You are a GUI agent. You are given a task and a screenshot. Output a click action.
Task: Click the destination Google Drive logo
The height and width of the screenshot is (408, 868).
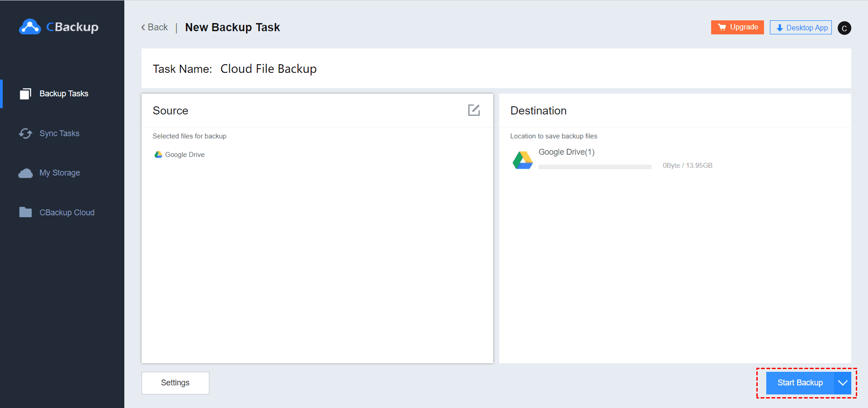522,160
